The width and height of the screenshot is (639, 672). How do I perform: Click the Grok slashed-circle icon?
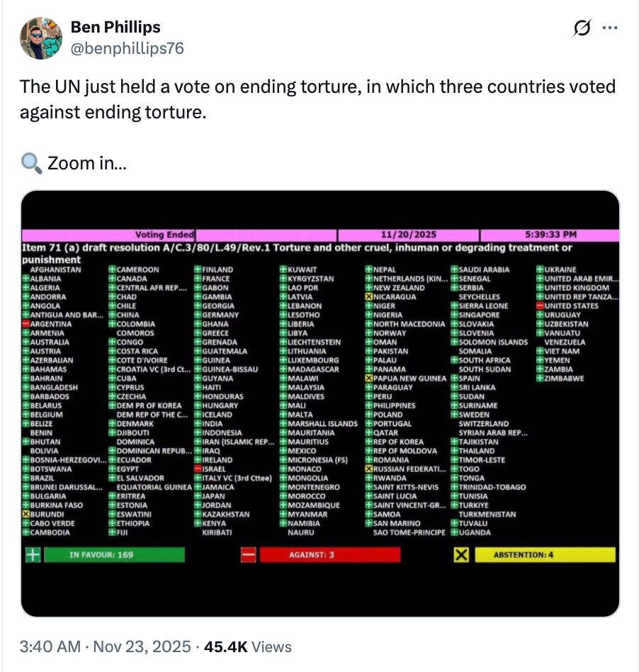point(582,28)
